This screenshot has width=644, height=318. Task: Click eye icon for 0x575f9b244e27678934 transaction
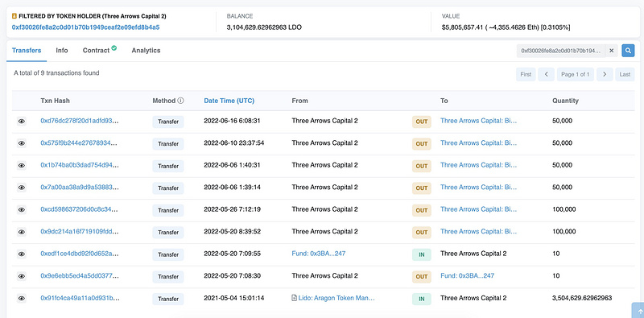click(22, 143)
